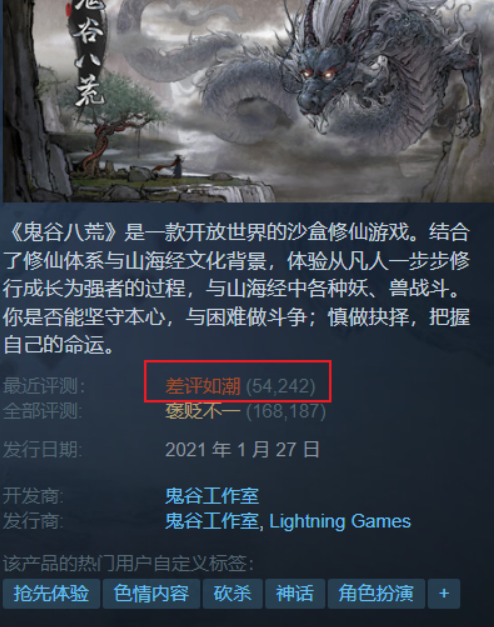Click the plus button beside the tags
Viewport: 494px width, 627px height.
[x=444, y=593]
